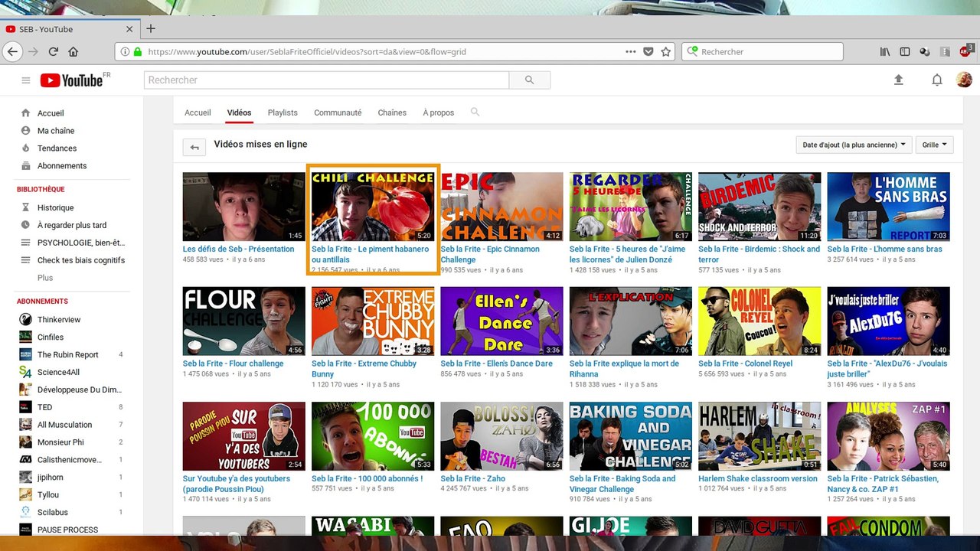Switch to the Playlists tab
This screenshot has width=980, height=551.
tap(283, 112)
